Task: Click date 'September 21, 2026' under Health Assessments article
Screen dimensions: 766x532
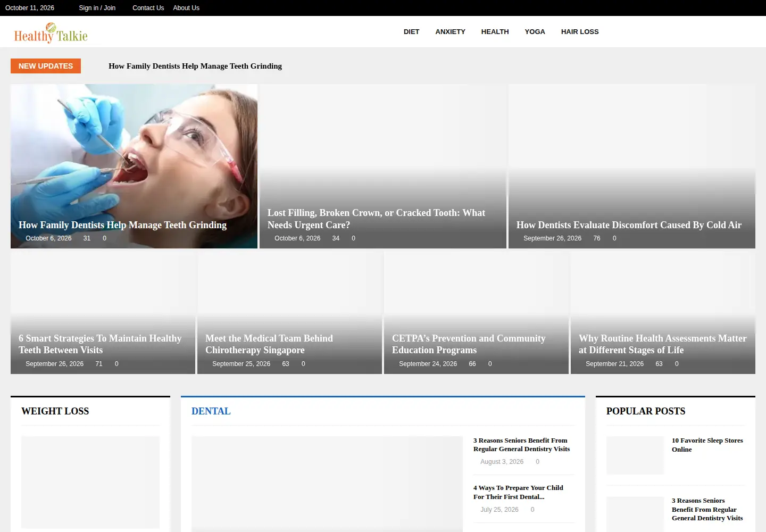Action: pos(614,364)
